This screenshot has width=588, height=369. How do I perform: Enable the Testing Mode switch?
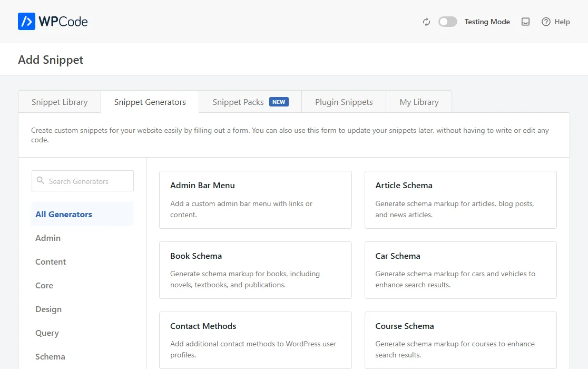coord(448,22)
